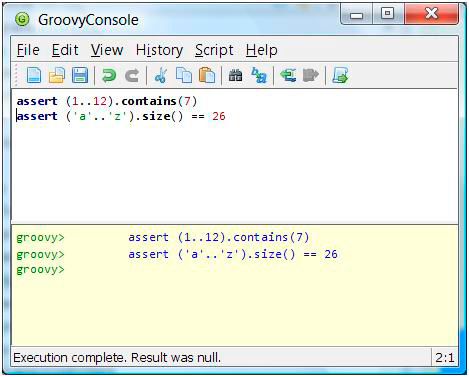Click the grey Redo arrow icon
Image resolution: width=469 pixels, height=377 pixels.
coord(132,75)
